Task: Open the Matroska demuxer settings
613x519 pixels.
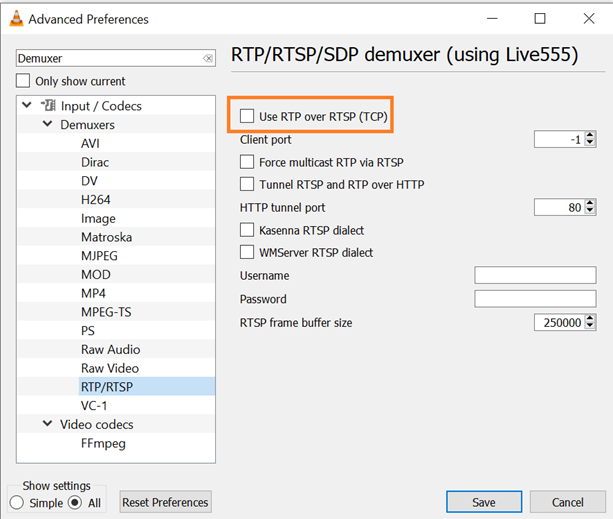Action: [x=106, y=237]
